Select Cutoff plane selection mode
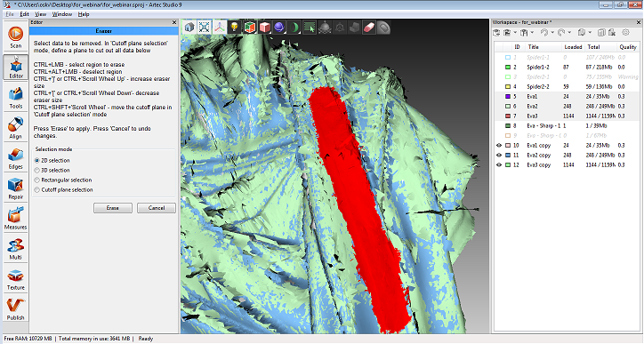Viewport: 644px width, 344px height. (37, 190)
